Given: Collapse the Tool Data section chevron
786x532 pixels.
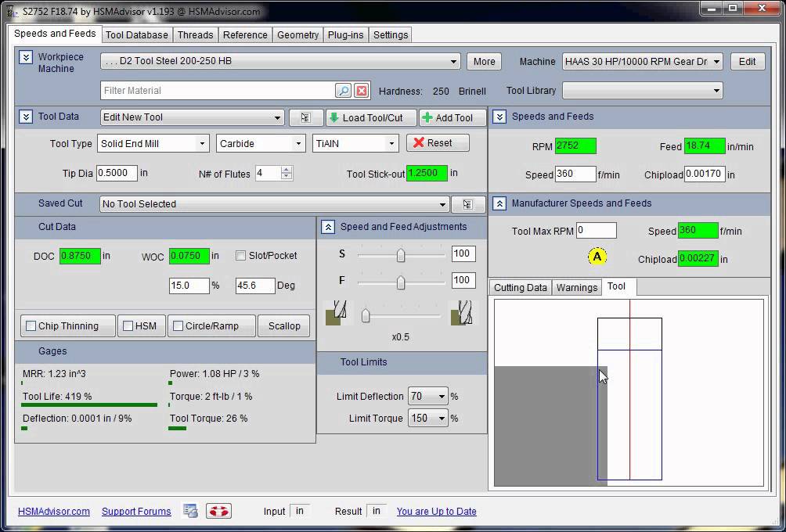Looking at the screenshot, I should click(26, 117).
